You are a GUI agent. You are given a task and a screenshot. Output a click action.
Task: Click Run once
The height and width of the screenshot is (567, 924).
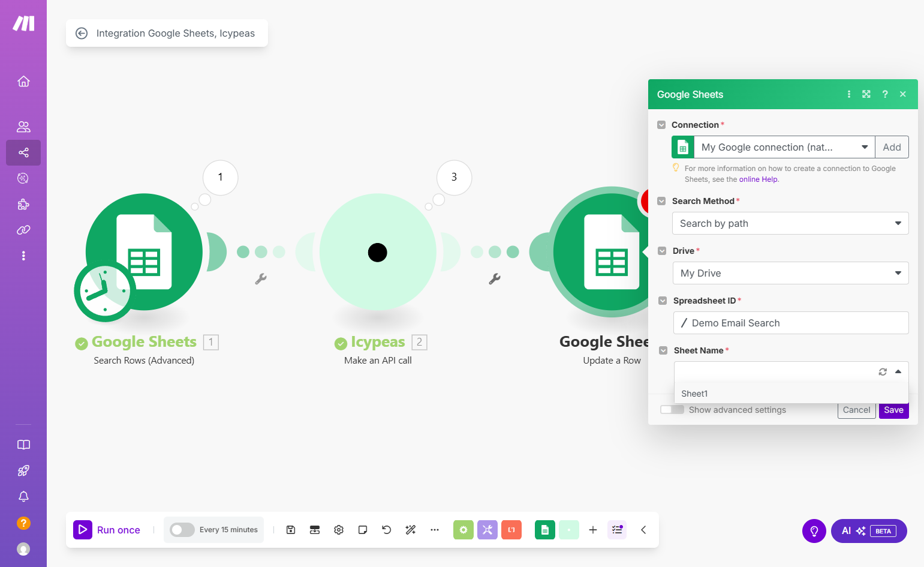coord(107,530)
